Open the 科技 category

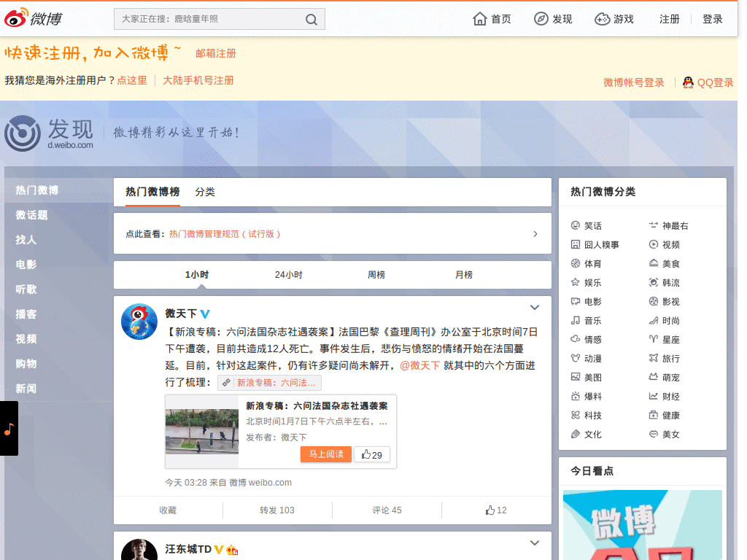click(x=587, y=416)
